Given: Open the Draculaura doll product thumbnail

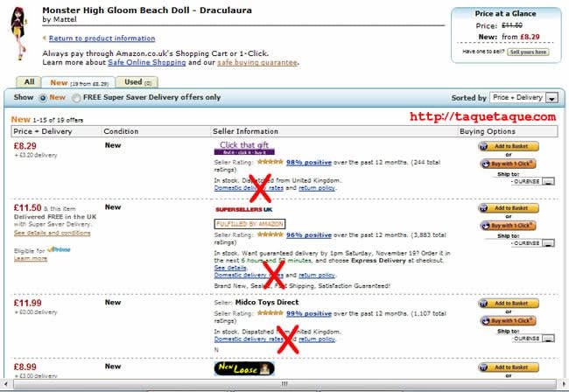Looking at the screenshot, I should click(x=18, y=33).
